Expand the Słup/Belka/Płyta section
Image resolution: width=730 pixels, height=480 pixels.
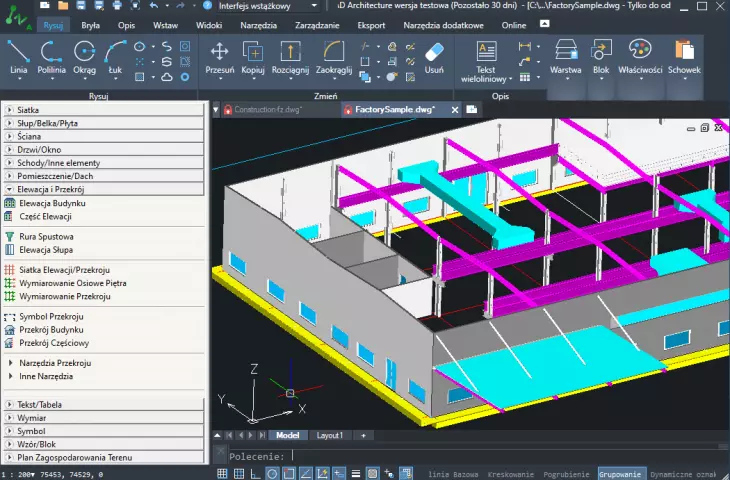click(103, 123)
